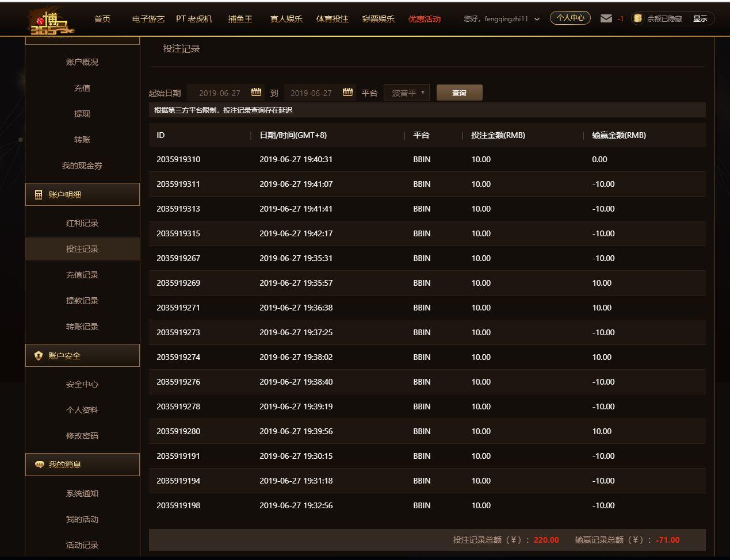Click the 日期/时间(GMT+8) column header

coord(293,135)
